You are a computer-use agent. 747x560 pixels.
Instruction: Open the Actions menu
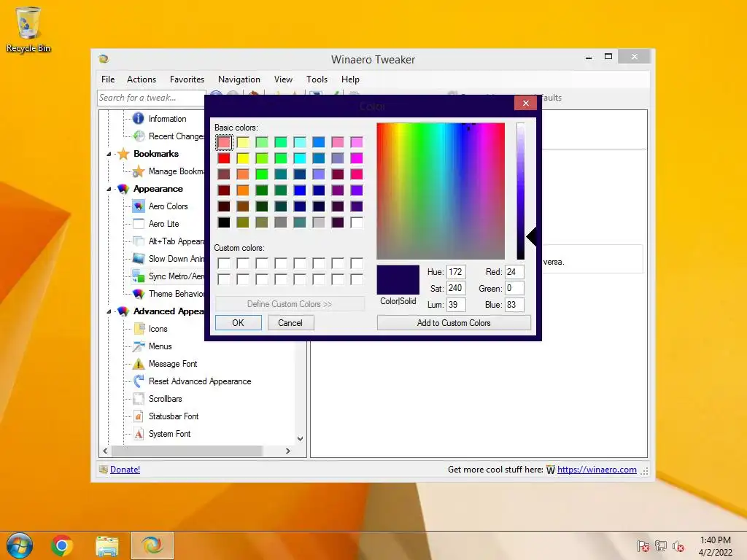pos(142,79)
